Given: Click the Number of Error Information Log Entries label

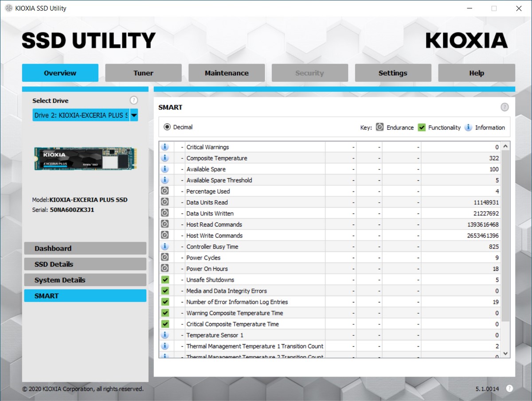Looking at the screenshot, I should 237,302.
